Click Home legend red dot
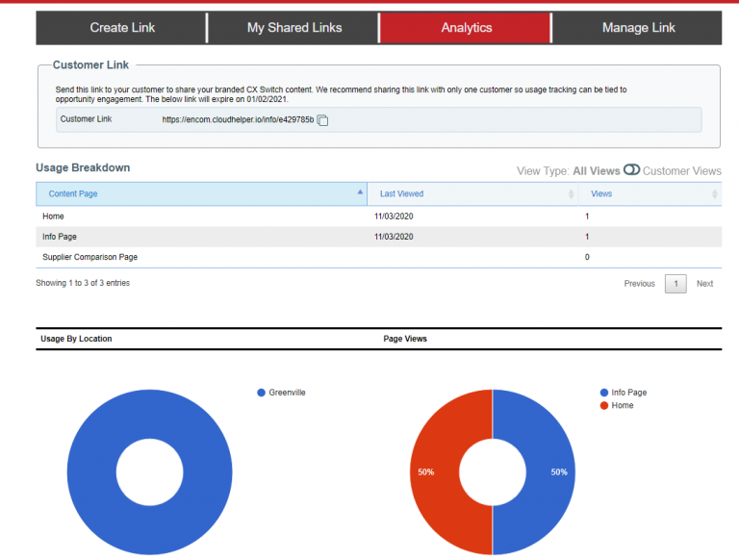 coord(603,405)
